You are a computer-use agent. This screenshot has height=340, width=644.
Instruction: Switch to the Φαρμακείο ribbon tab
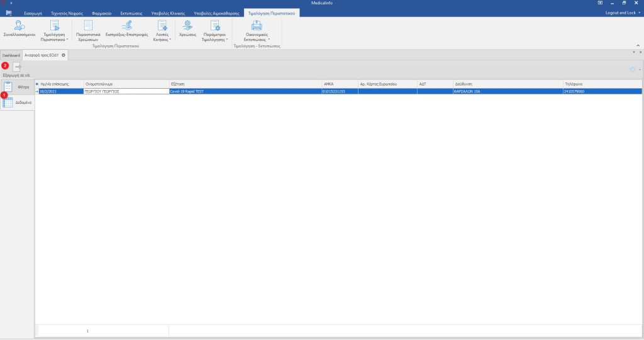tap(101, 13)
